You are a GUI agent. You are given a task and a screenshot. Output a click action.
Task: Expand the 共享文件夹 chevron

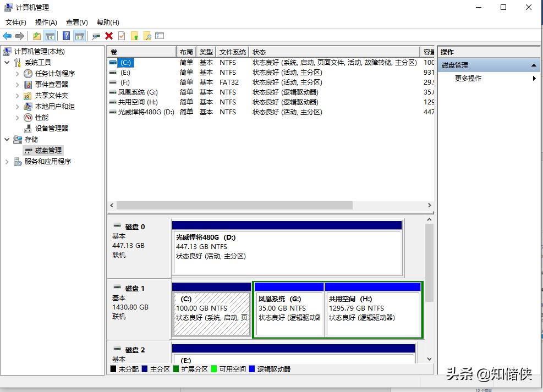coord(17,96)
